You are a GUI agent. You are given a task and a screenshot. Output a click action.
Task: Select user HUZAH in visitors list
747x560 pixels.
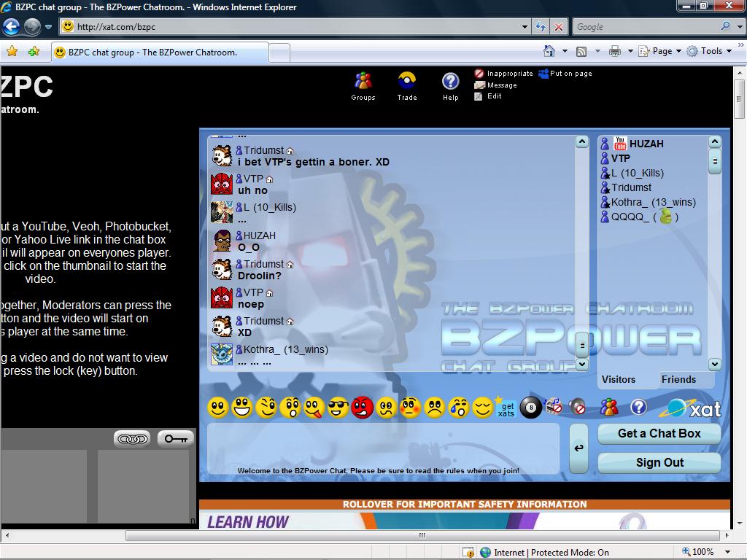click(646, 144)
